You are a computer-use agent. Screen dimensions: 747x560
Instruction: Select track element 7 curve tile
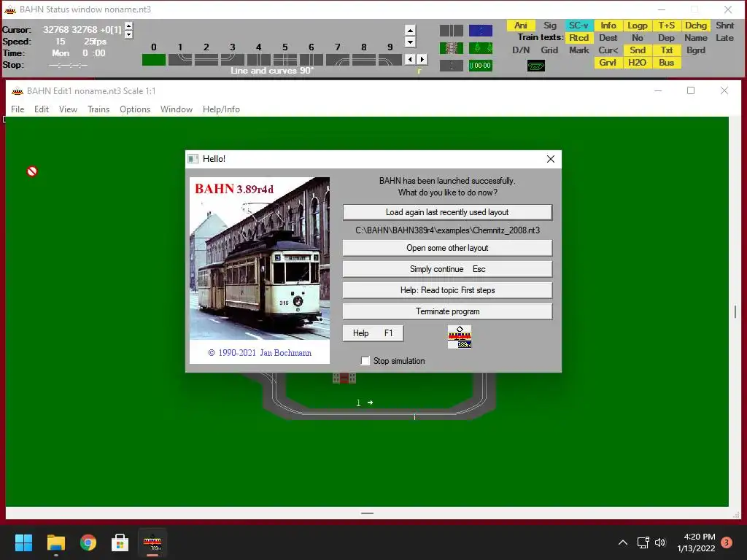click(x=337, y=60)
